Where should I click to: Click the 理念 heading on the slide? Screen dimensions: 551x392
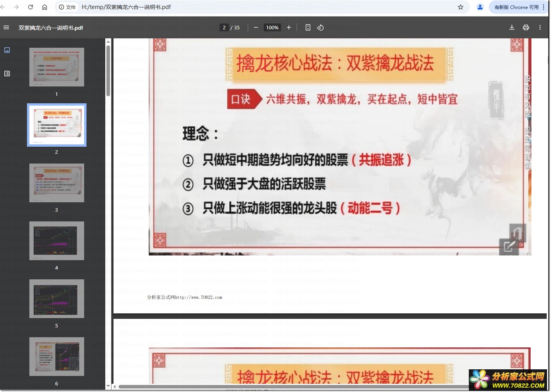click(200, 134)
